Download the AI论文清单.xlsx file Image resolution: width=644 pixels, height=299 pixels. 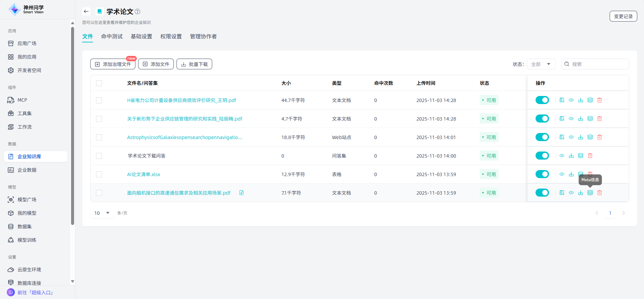[x=571, y=174]
